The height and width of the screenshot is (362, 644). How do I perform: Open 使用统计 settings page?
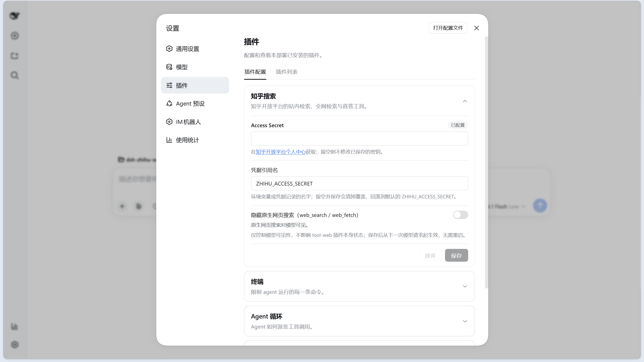click(x=195, y=140)
